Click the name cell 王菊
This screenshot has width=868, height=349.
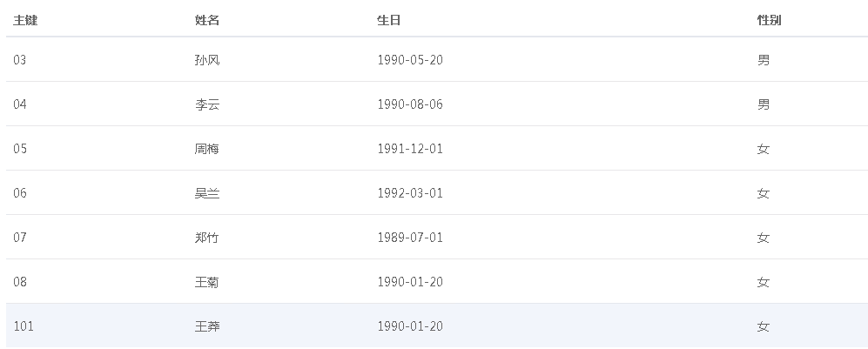207,282
